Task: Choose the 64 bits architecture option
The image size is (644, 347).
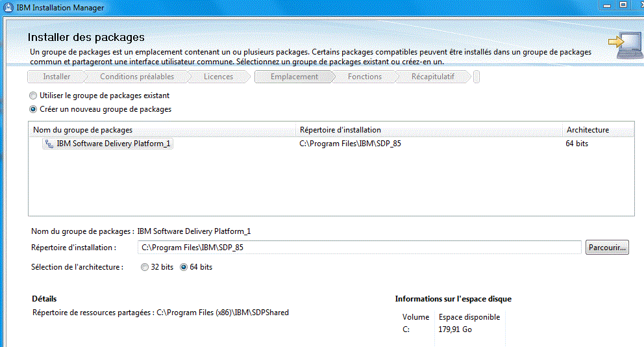Action: (x=184, y=267)
